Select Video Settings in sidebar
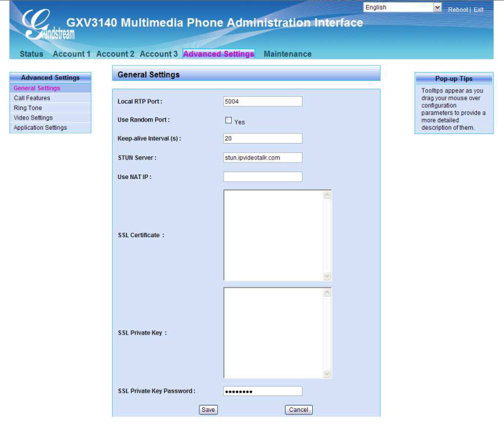Viewport: 504px width, 434px height. click(x=33, y=118)
